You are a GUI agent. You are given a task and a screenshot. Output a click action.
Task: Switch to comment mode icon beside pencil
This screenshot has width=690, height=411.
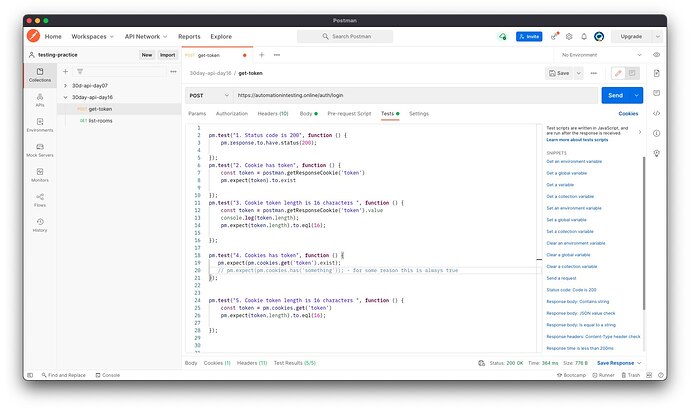pos(632,73)
